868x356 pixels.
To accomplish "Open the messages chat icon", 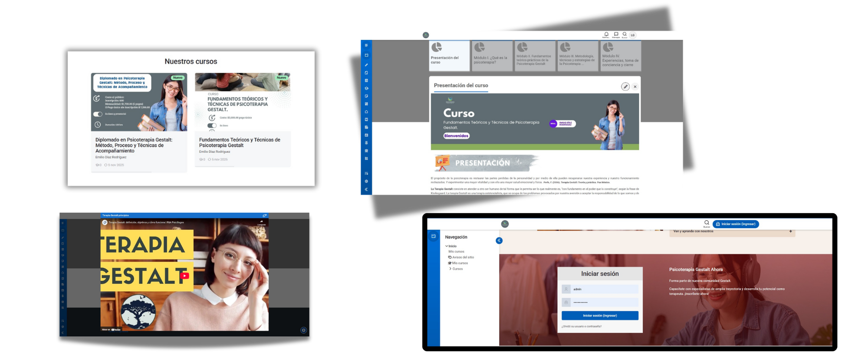I will [x=616, y=34].
